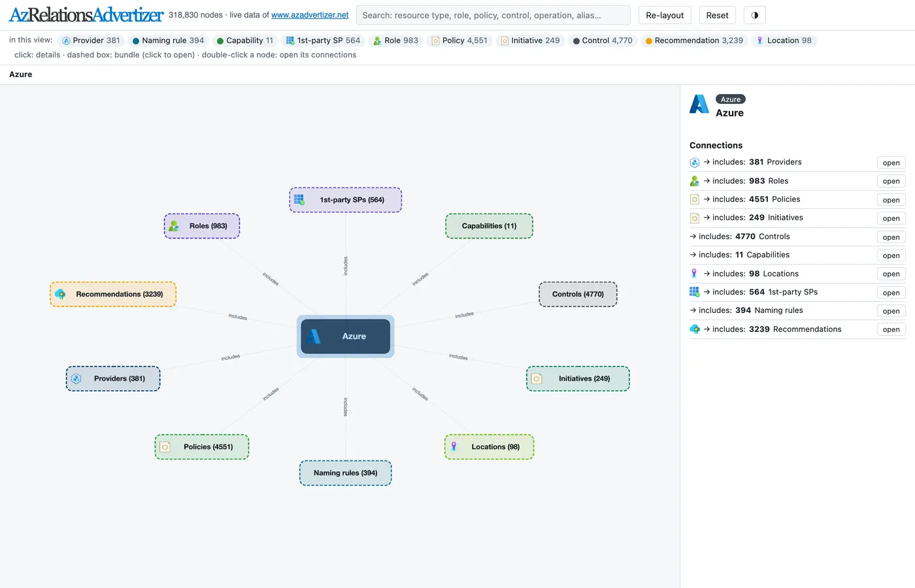Select the Location 98 legend chip
Image resolution: width=915 pixels, height=588 pixels.
(784, 41)
